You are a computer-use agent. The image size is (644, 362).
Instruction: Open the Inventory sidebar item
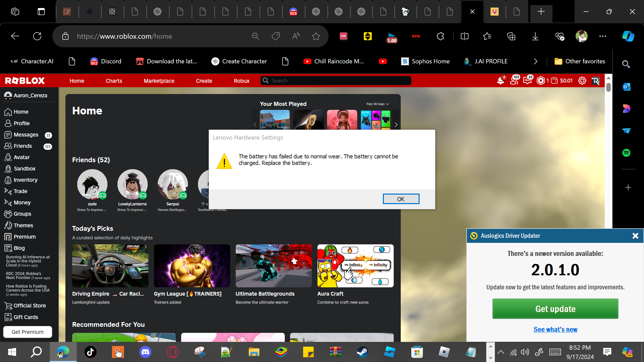tap(25, 180)
